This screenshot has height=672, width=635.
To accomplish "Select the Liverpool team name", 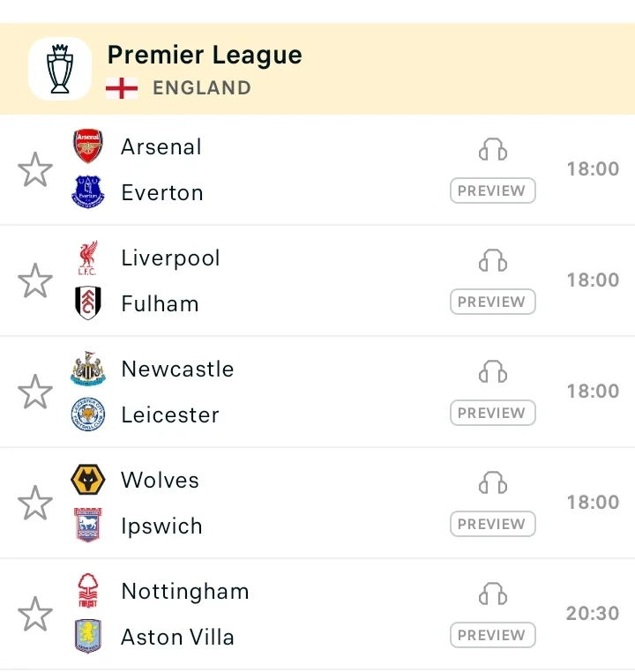I will [x=170, y=258].
